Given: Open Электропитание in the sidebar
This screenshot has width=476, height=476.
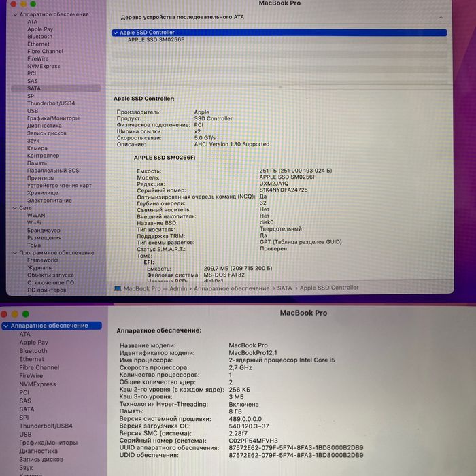Looking at the screenshot, I should pos(50,201).
